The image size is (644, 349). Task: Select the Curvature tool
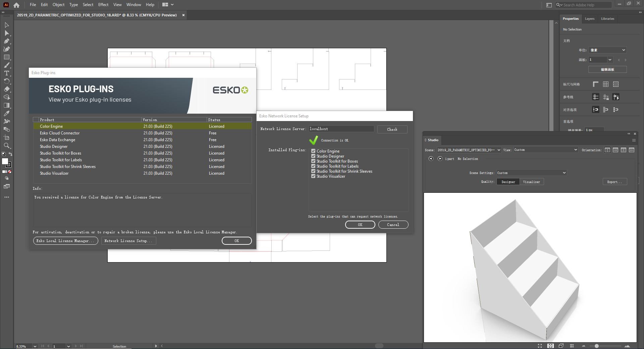pos(6,49)
